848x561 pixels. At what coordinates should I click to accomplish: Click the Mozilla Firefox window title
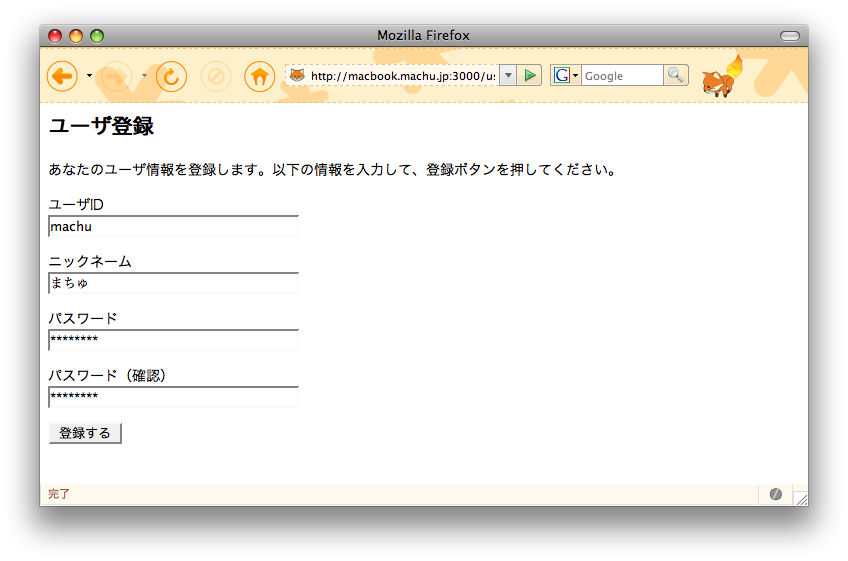coord(423,35)
